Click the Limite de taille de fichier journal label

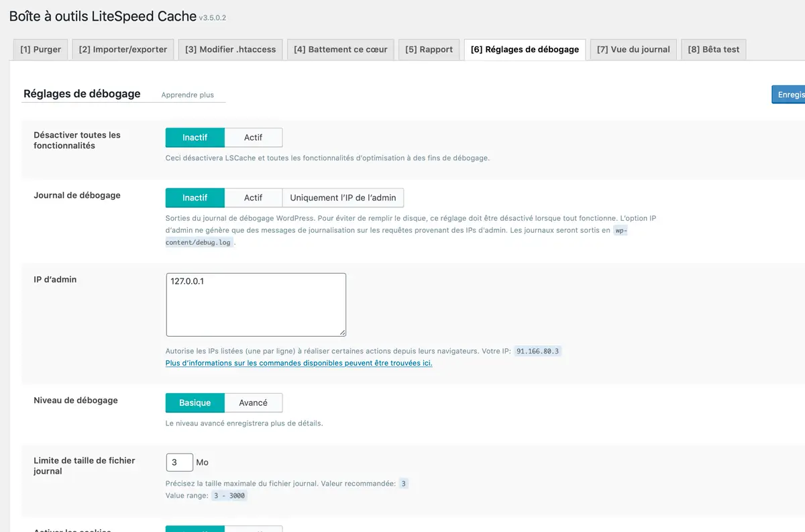tap(85, 466)
